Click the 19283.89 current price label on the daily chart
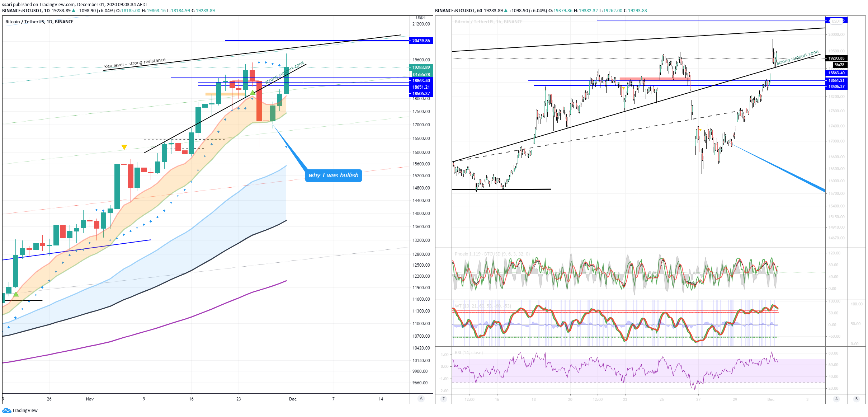 (421, 67)
